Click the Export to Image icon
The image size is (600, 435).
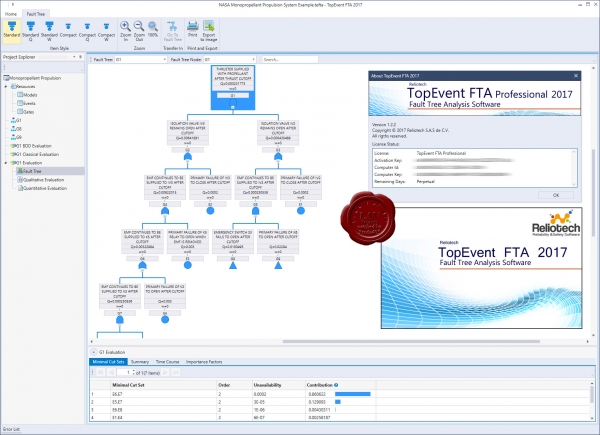[x=209, y=26]
